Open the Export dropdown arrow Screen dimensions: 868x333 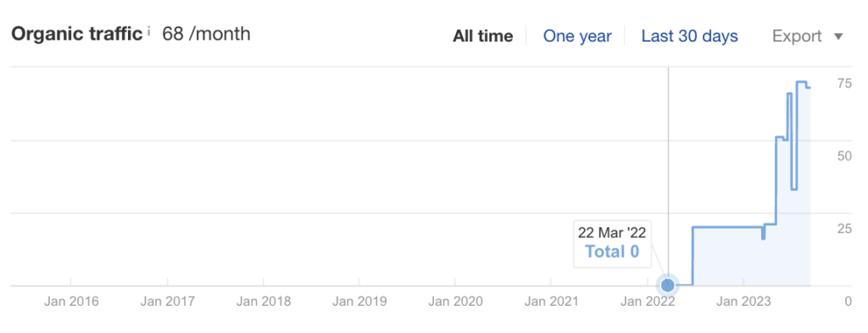point(838,36)
